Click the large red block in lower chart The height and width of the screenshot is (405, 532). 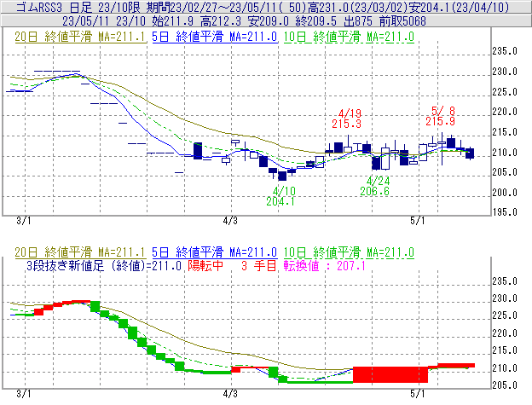pos(390,374)
